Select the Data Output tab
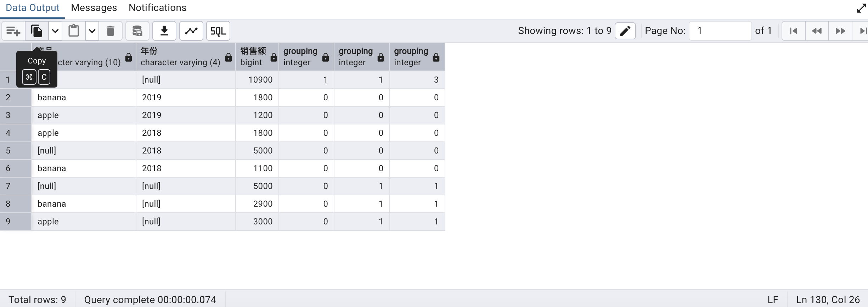Screen dimensions: 868x307 33,8
